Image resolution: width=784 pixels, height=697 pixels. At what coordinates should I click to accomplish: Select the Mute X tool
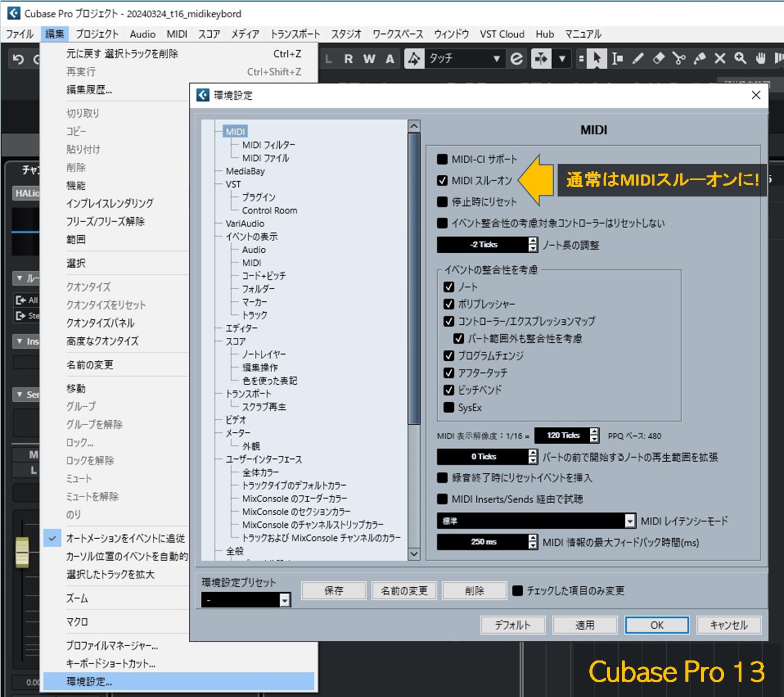(x=720, y=58)
